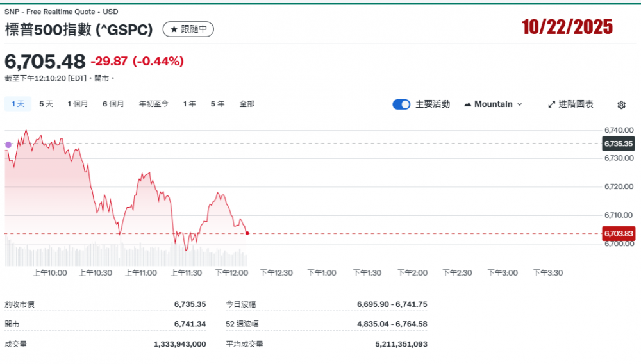
Task: Click the Mountain chart type icon
Action: point(467,104)
